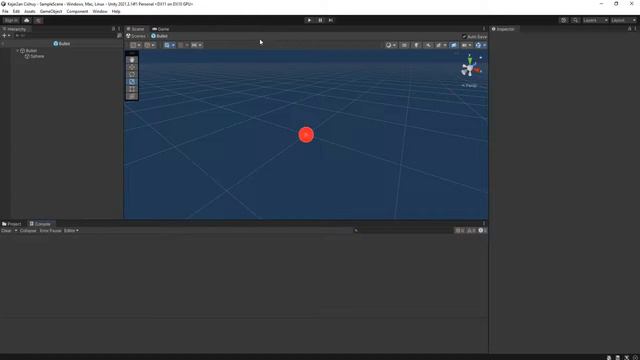640x360 pixels.
Task: Open the cloud services icon
Action: [27, 20]
